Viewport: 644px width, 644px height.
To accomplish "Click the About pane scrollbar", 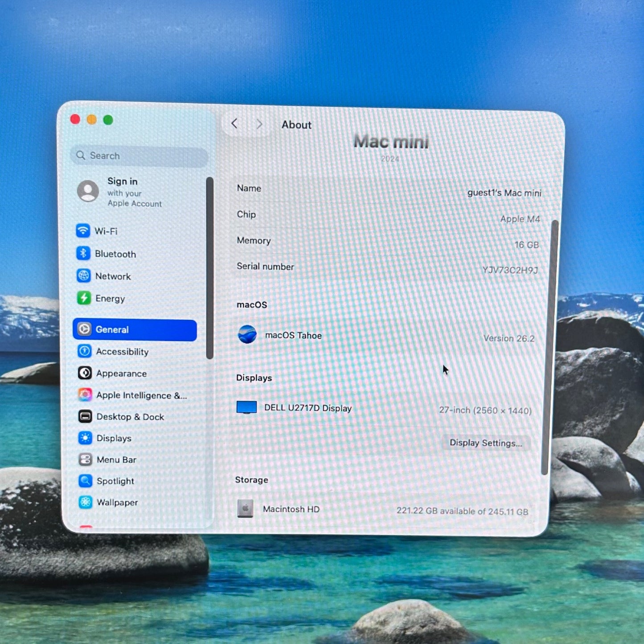I will point(550,347).
